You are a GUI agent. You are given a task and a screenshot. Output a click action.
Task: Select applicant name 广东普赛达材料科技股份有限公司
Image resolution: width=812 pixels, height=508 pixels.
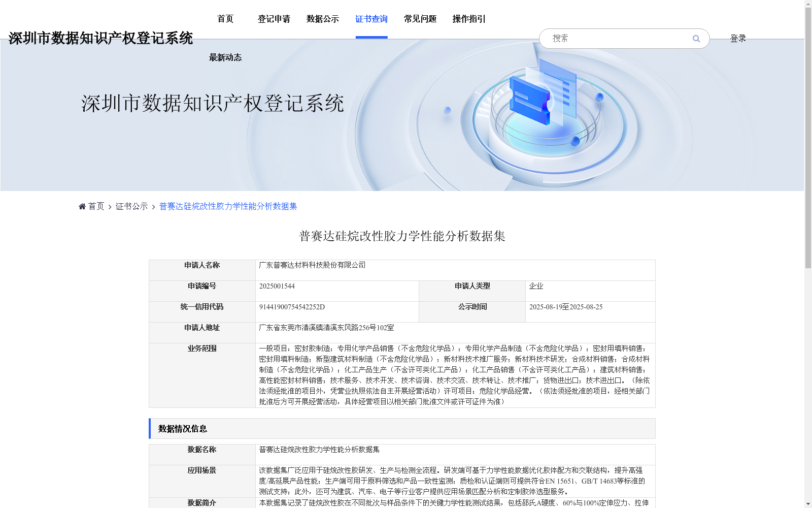point(312,265)
